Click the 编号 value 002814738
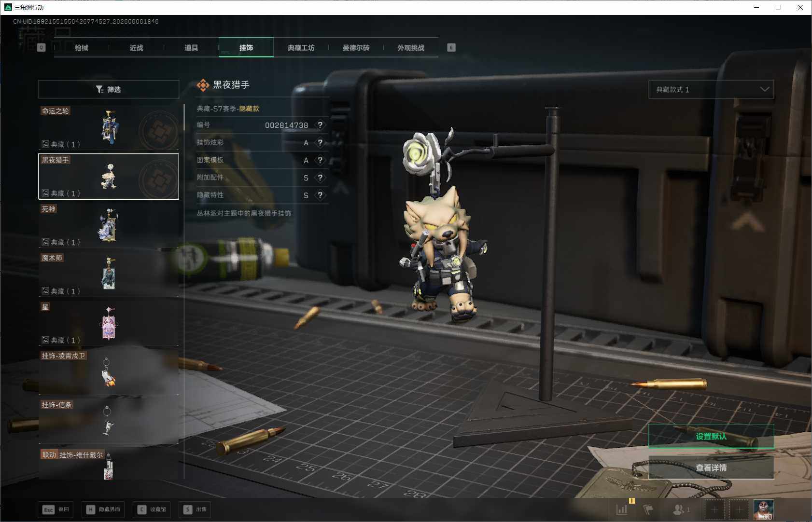The height and width of the screenshot is (522, 812). [x=286, y=125]
